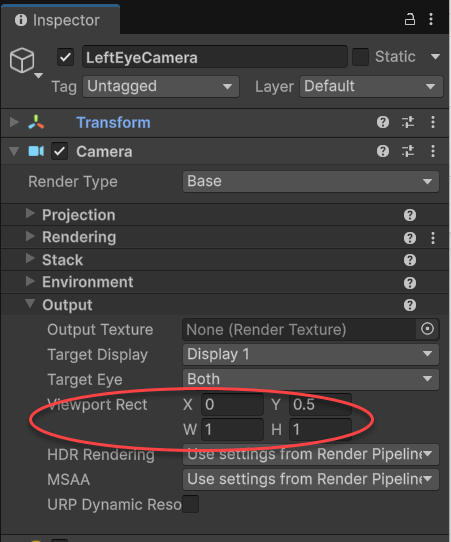Click the Inspector lock icon
This screenshot has height=542, width=451.
[410, 19]
